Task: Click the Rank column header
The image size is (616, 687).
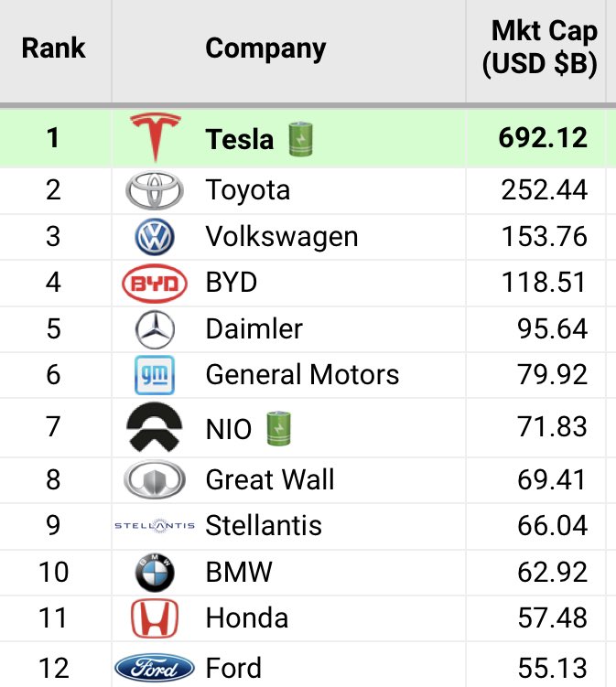Action: click(x=53, y=48)
